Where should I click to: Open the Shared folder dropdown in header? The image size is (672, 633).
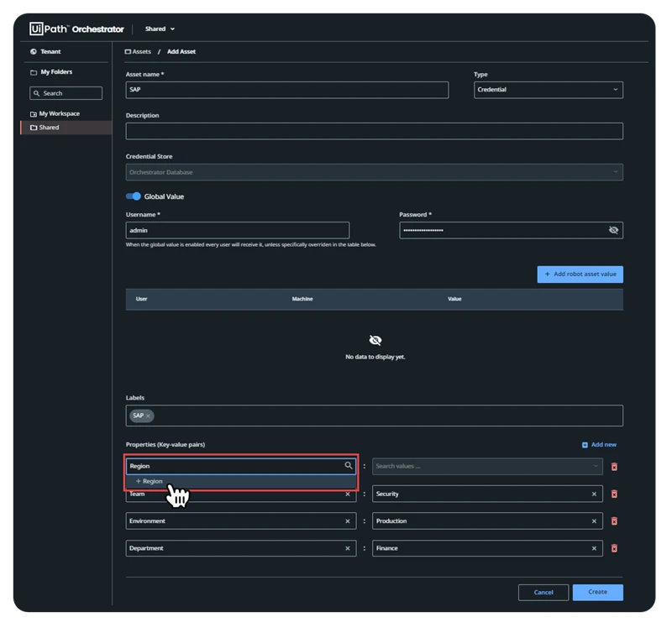(x=160, y=29)
